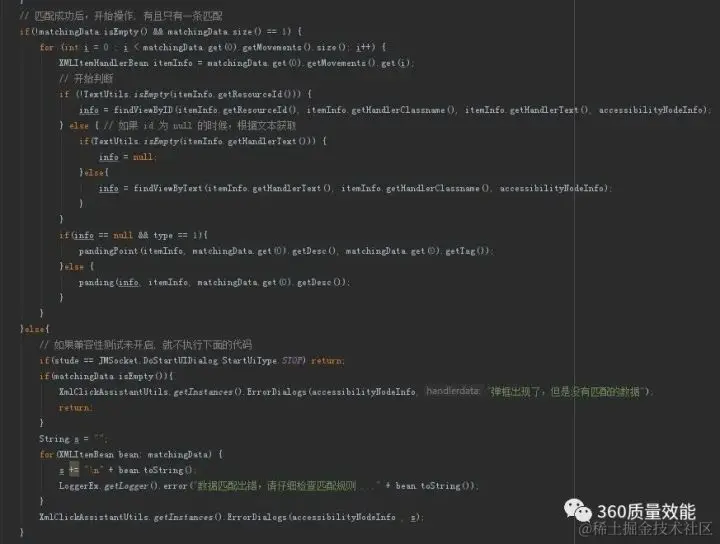Screen dimensions: 720x544
Task: Click the 'return' keyword below ErrorDialogs
Action: coord(76,408)
